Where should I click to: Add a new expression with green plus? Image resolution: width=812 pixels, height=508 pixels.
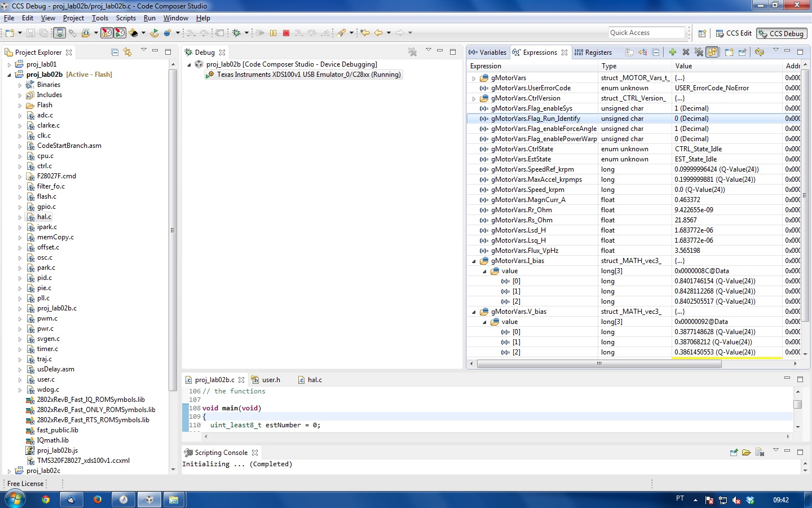673,52
